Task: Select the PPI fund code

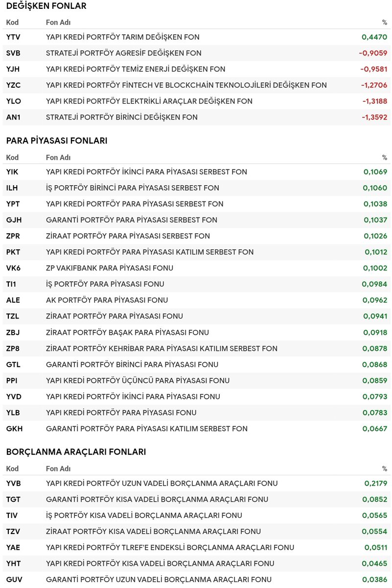Action: pyautogui.click(x=12, y=380)
